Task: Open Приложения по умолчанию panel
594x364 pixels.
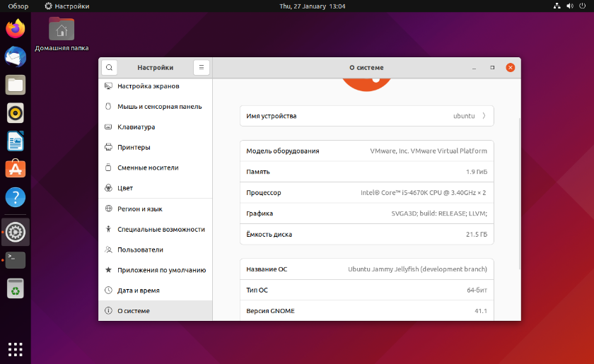Action: pos(156,270)
